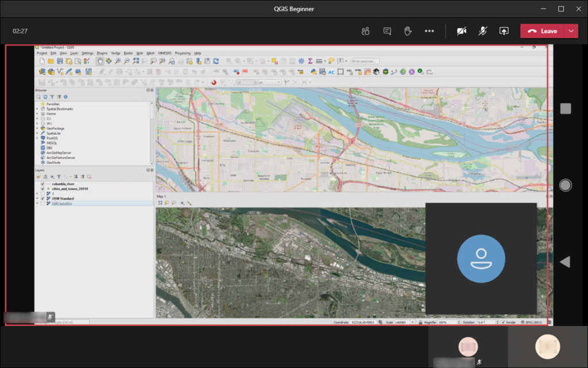Click the Save Project disk icon
This screenshot has width=588, height=368.
(60, 61)
